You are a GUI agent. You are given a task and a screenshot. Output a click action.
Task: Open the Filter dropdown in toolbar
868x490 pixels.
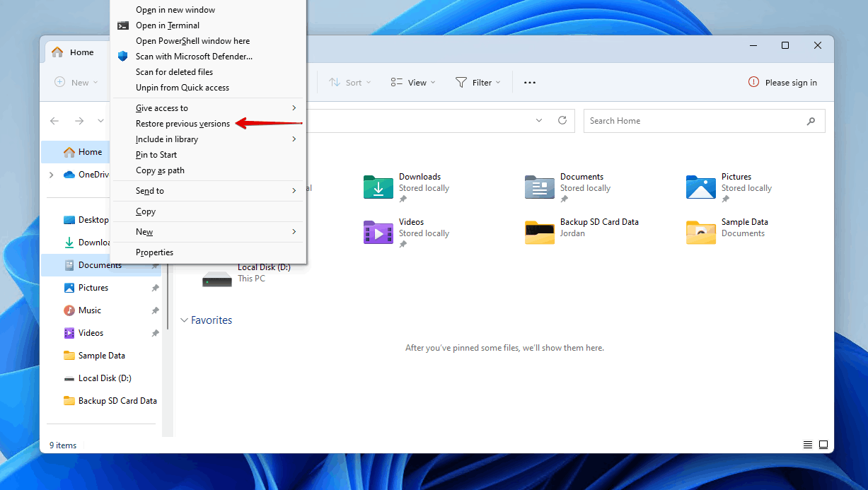pyautogui.click(x=478, y=83)
